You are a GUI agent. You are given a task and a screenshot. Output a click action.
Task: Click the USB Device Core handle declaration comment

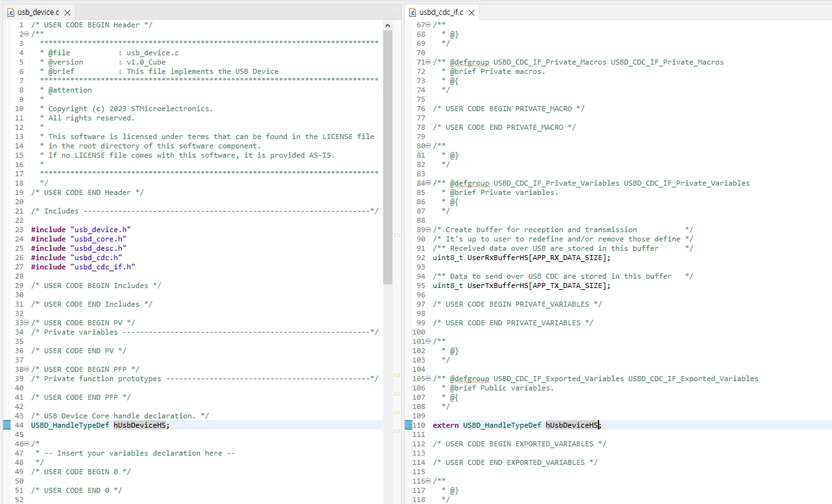120,416
